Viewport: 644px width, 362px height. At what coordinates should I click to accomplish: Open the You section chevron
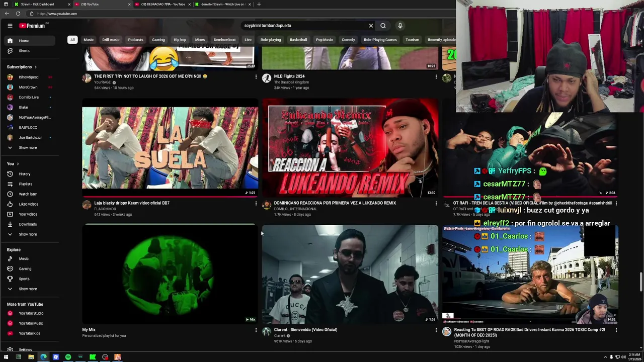[x=18, y=164]
